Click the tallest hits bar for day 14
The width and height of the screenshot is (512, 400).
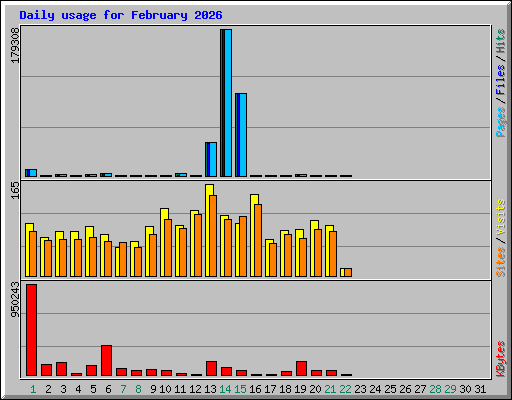[226, 103]
